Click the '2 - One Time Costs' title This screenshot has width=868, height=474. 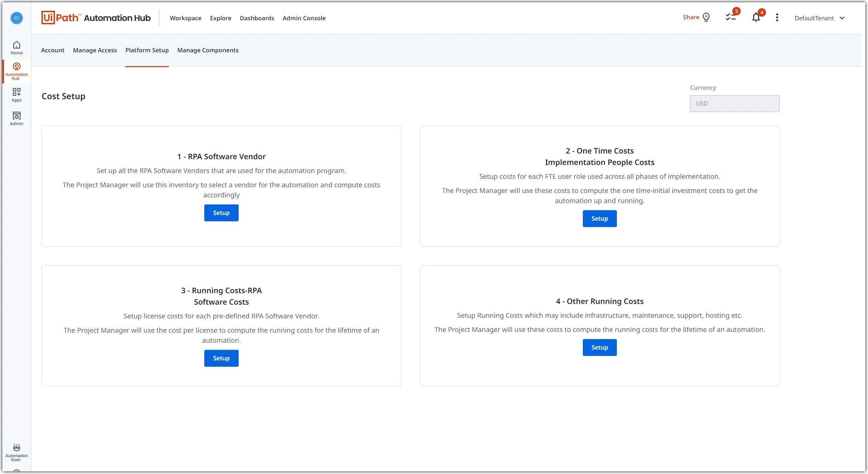click(x=599, y=151)
